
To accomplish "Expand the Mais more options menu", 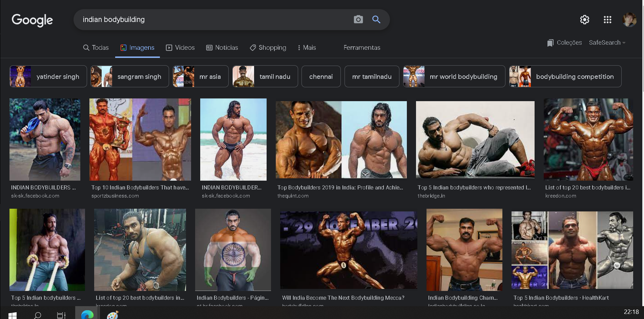I will pos(307,48).
